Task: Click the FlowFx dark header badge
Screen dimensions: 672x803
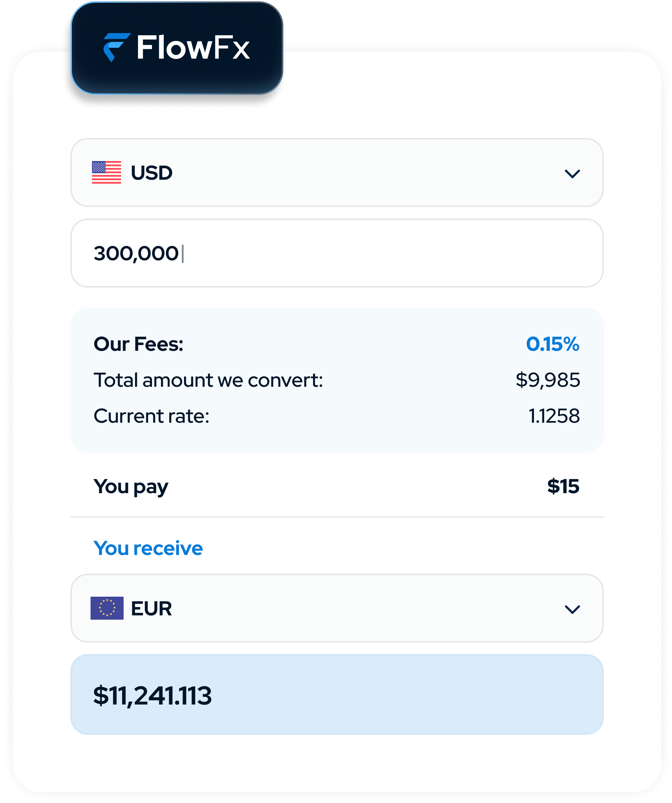Action: (x=176, y=48)
